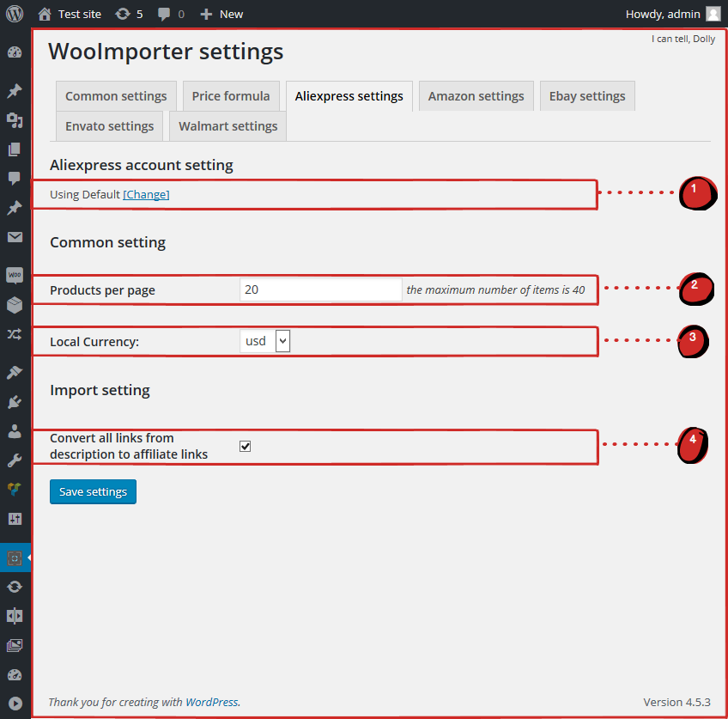Open the Ebay settings tab
728x719 pixels.
pyautogui.click(x=587, y=96)
